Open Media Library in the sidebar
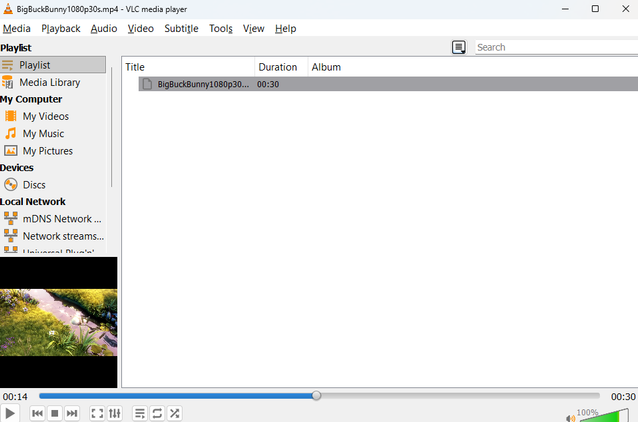638x422 pixels. (x=53, y=82)
